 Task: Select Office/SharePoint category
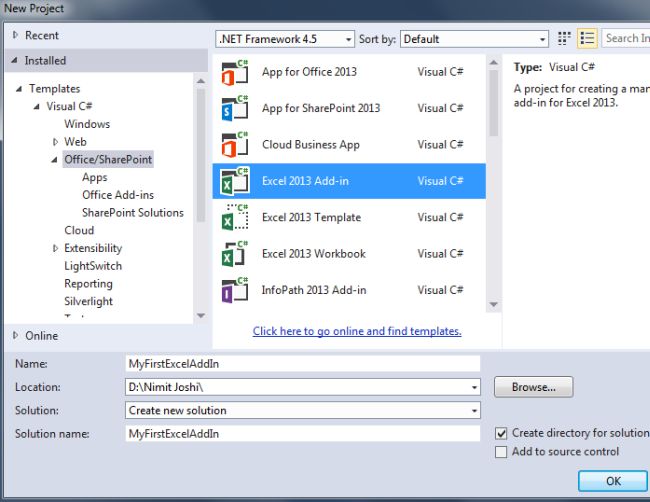[108, 159]
